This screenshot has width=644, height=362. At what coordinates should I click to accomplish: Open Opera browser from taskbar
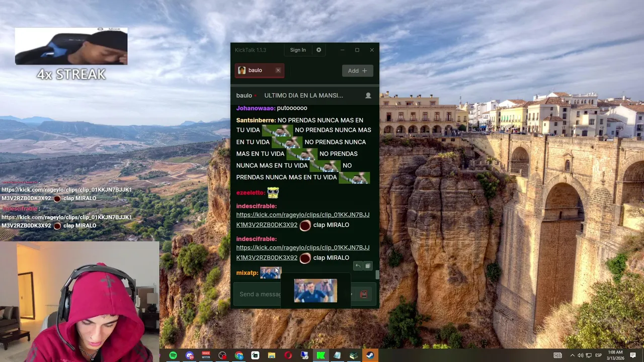[x=288, y=355]
